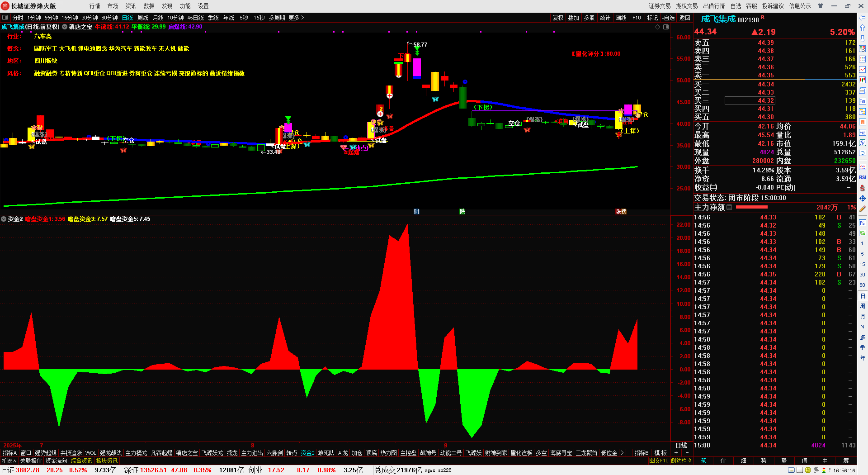Open the 指标A indicator group
This screenshot has height=475, width=868.
click(9, 453)
